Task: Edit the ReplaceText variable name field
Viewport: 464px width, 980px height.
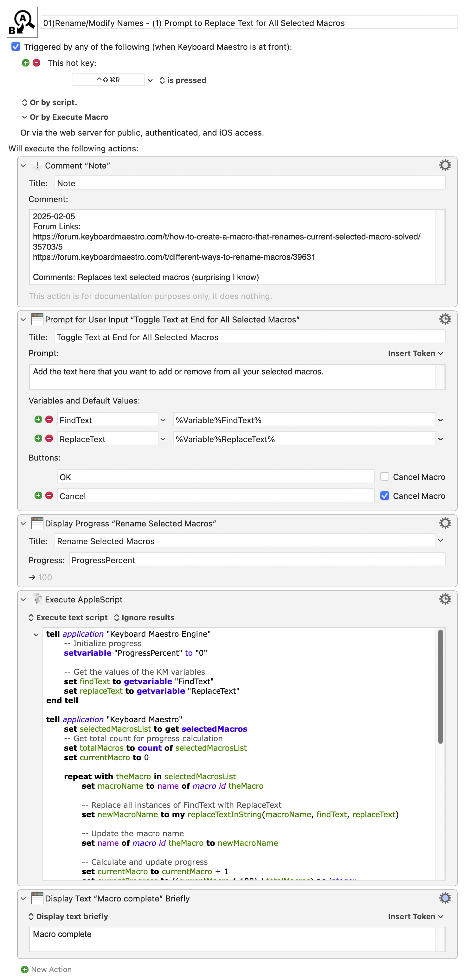Action: 107,439
